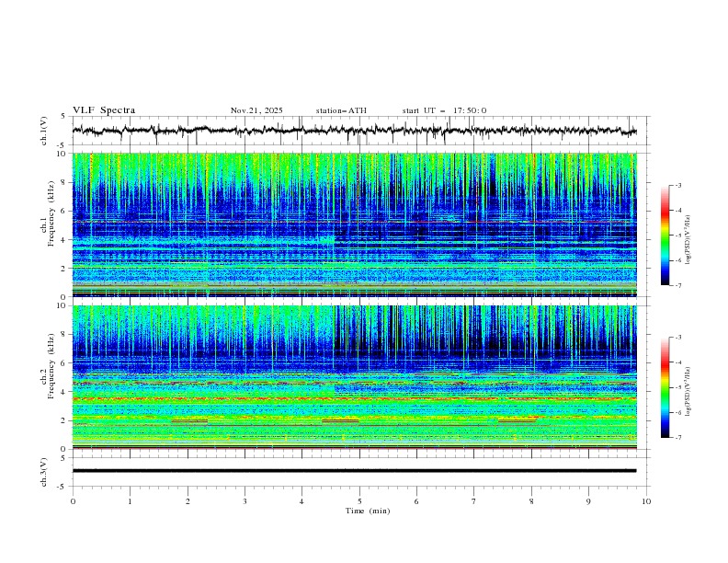
Task: Click time axis tick label "8"
Action: (x=531, y=501)
